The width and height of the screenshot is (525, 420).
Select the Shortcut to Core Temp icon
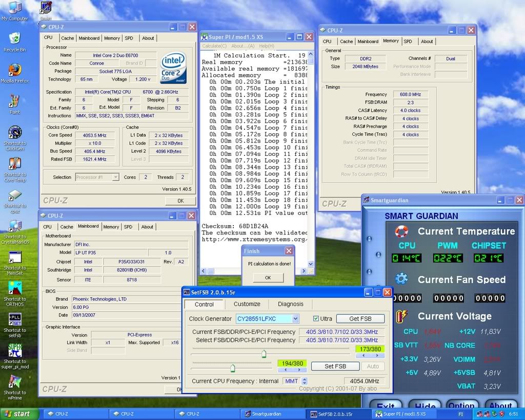(15, 169)
